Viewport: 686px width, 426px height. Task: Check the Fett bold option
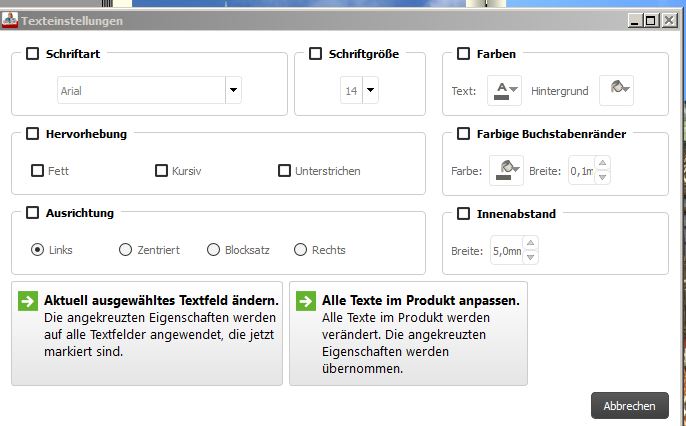(38, 171)
